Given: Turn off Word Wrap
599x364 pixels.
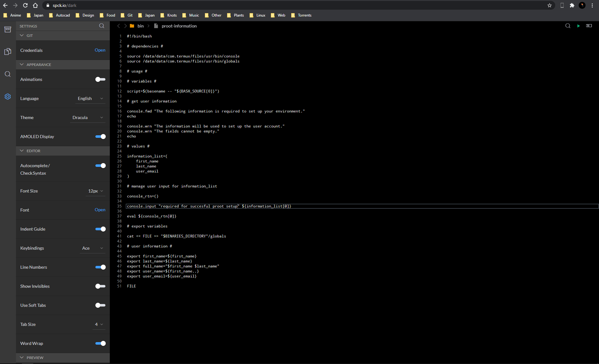Looking at the screenshot, I should click(x=101, y=343).
